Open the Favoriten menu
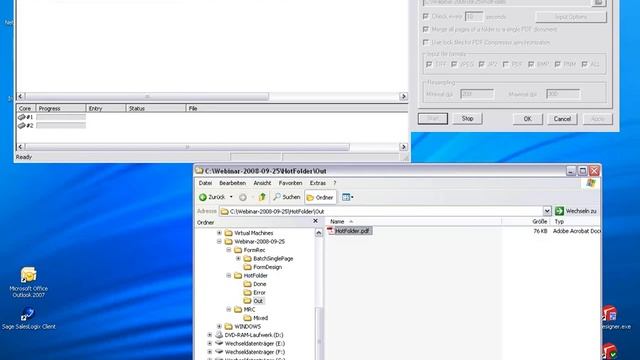Viewport: 640px width, 360px height. tap(291, 183)
